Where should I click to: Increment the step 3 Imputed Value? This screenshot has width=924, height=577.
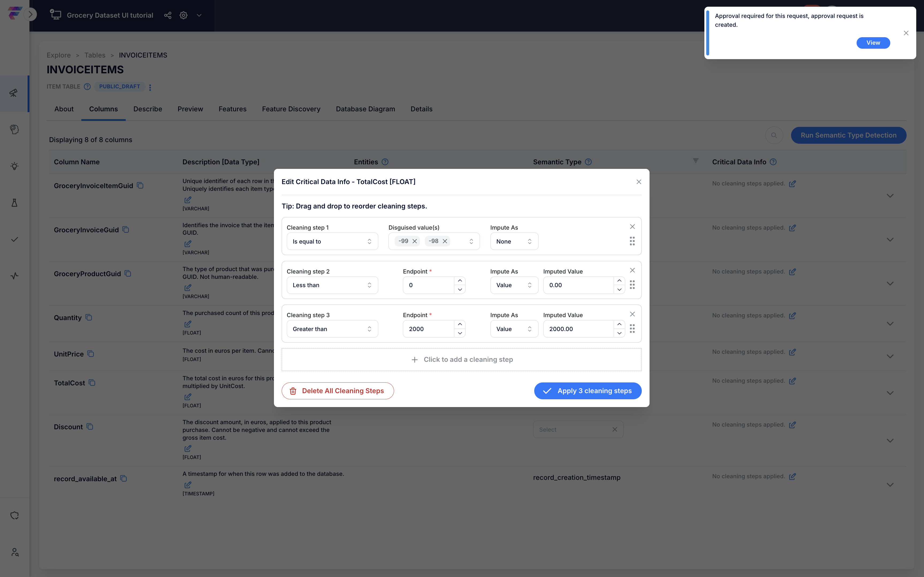[619, 324]
